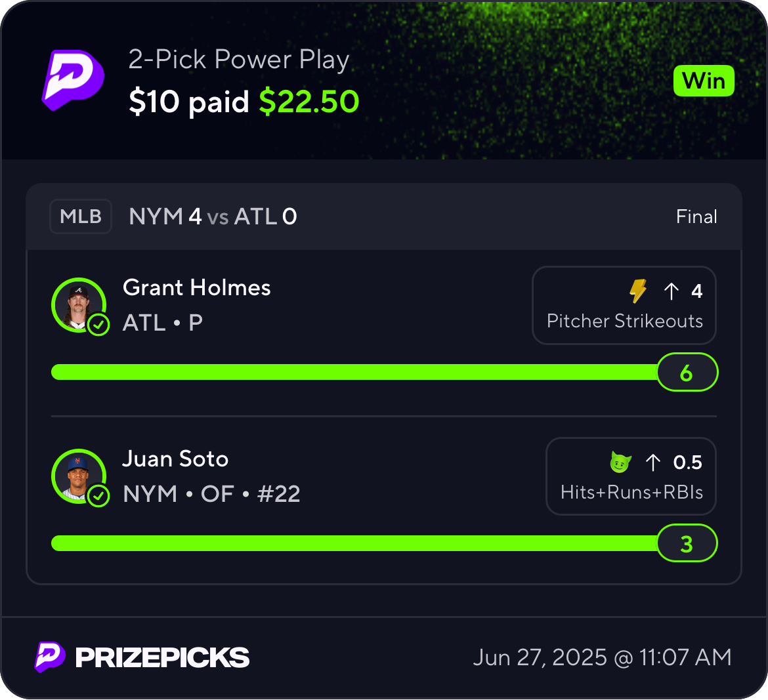Screen dimensions: 768x700
Task: Click the PRIZEPICKS wordmark in footer
Action: [162, 657]
